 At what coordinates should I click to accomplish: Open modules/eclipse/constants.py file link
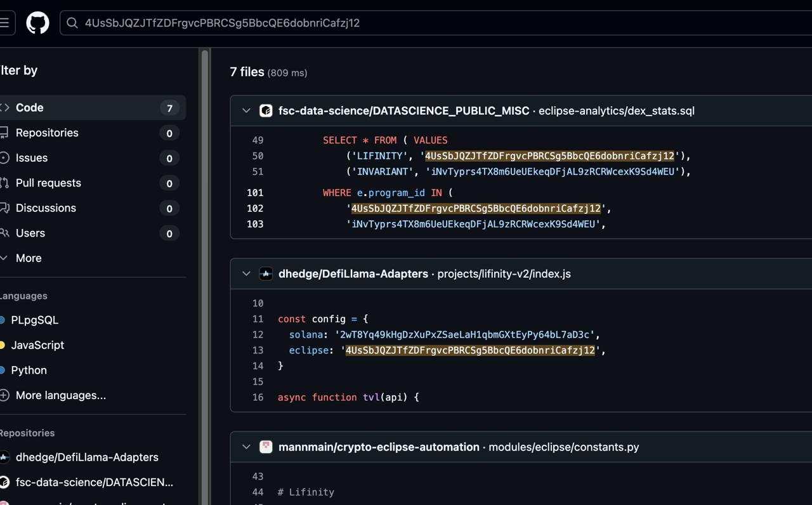pos(564,447)
